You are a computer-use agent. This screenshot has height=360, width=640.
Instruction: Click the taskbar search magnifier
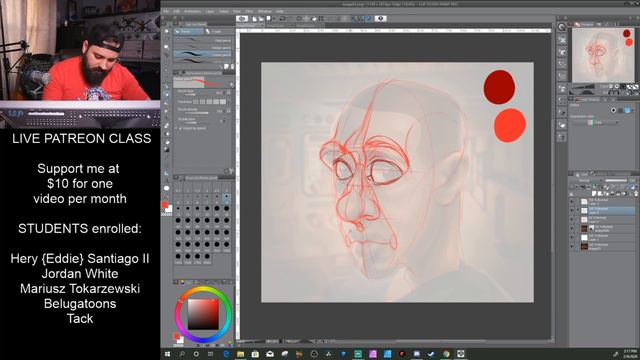click(x=182, y=354)
